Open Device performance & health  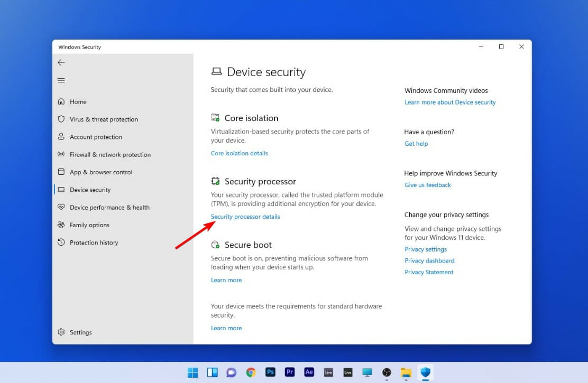click(109, 207)
